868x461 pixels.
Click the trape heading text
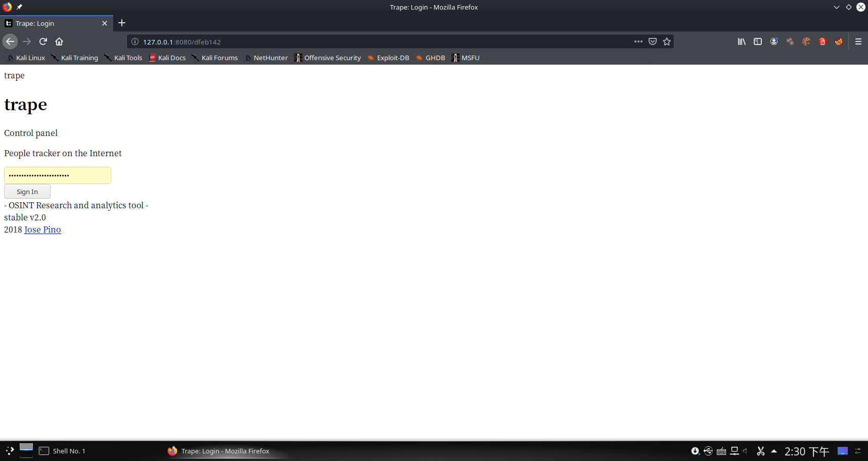pyautogui.click(x=25, y=104)
